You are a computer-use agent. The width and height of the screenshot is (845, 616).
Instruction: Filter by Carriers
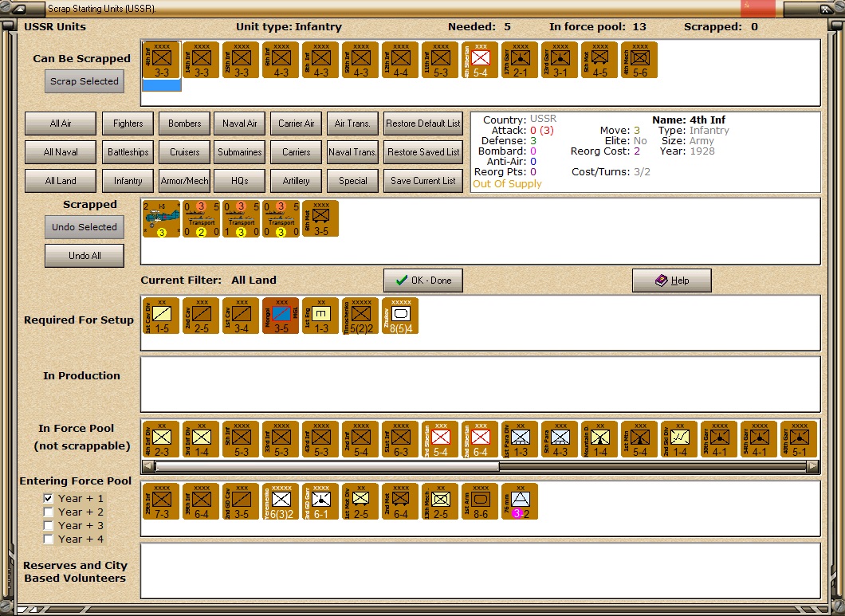pos(297,152)
